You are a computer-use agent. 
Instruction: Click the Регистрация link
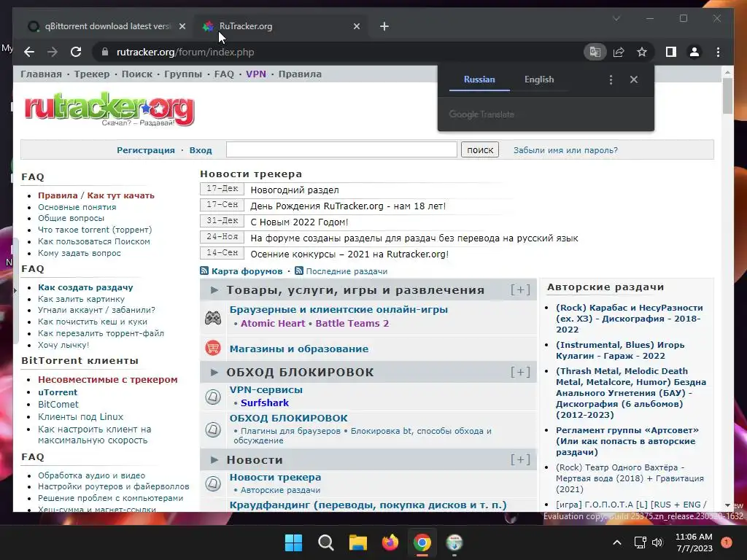pos(146,150)
